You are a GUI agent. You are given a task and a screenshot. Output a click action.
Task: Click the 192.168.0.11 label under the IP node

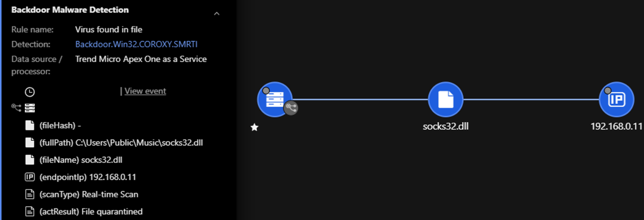click(616, 126)
